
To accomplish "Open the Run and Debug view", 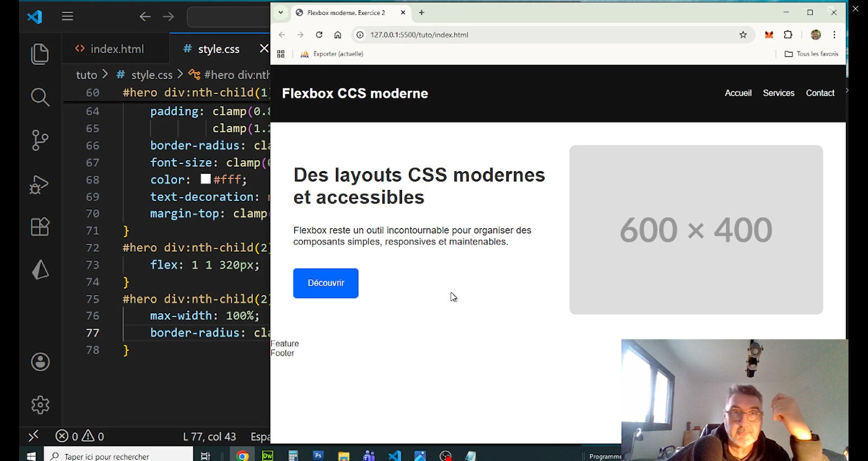I will (40, 184).
